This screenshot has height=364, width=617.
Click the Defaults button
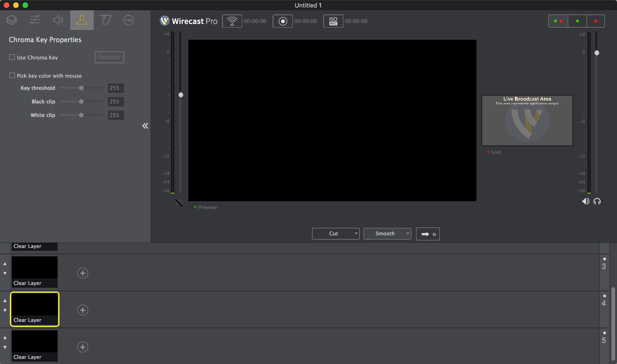(109, 57)
